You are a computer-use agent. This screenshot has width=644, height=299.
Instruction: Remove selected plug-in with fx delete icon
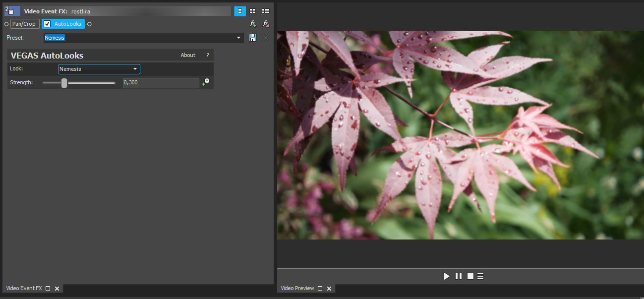(266, 24)
